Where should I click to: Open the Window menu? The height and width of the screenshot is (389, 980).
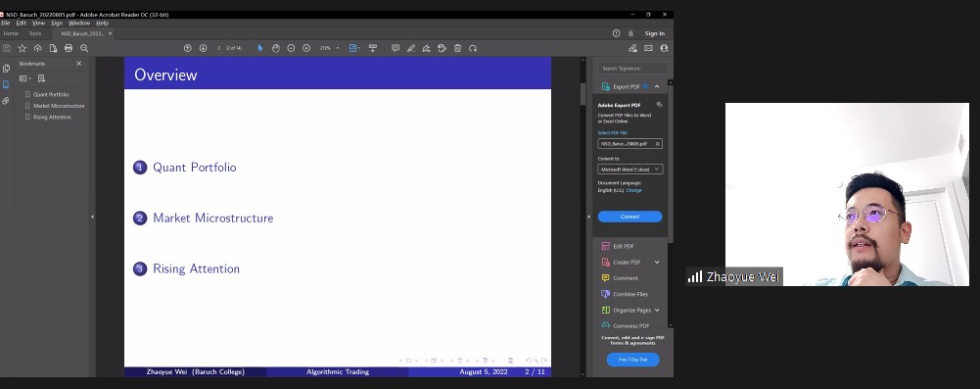click(x=79, y=24)
